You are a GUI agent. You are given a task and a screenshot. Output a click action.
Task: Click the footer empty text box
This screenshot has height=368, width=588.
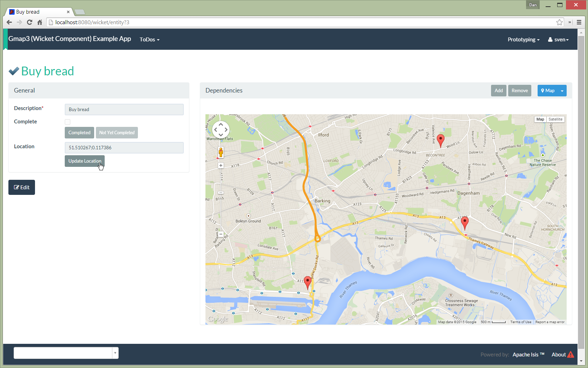click(x=63, y=353)
